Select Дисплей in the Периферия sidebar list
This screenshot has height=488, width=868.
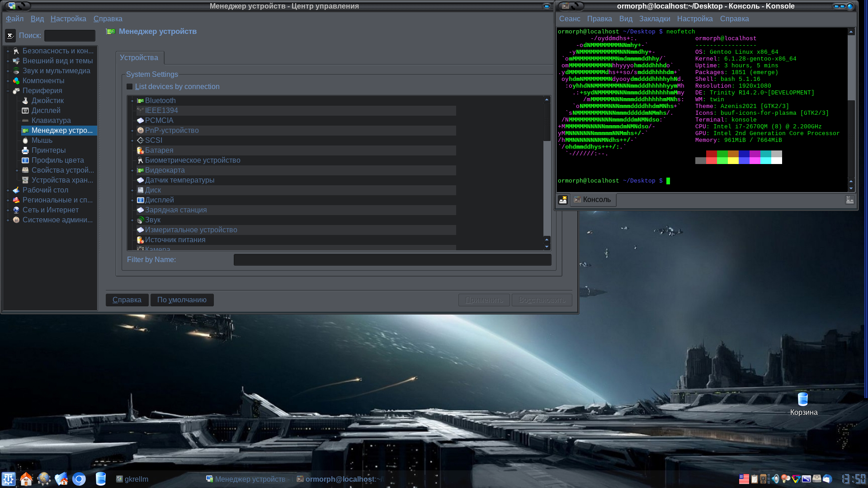point(46,110)
